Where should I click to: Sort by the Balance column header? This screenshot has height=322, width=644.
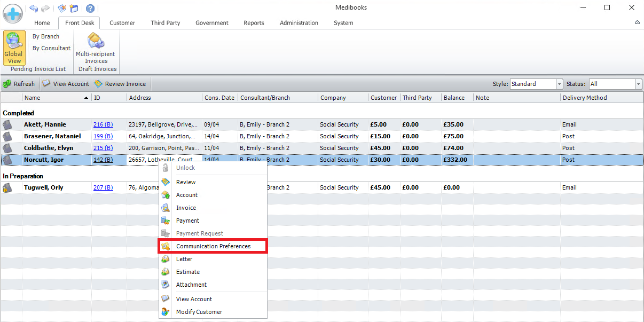(454, 98)
